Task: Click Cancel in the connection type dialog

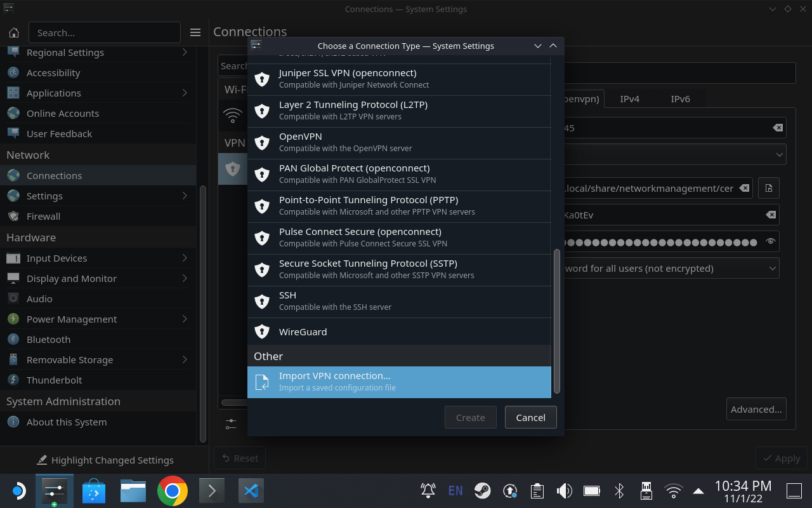Action: pos(530,417)
